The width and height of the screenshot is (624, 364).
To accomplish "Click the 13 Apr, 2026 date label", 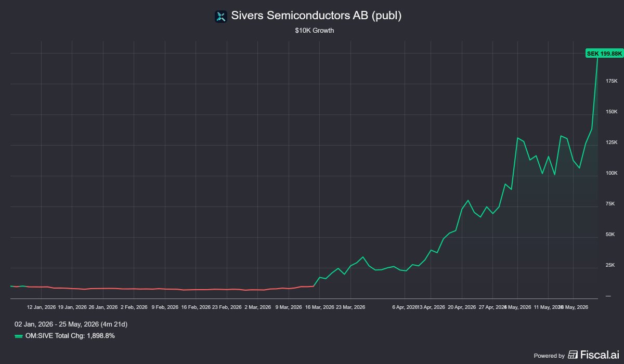I will (x=431, y=307).
